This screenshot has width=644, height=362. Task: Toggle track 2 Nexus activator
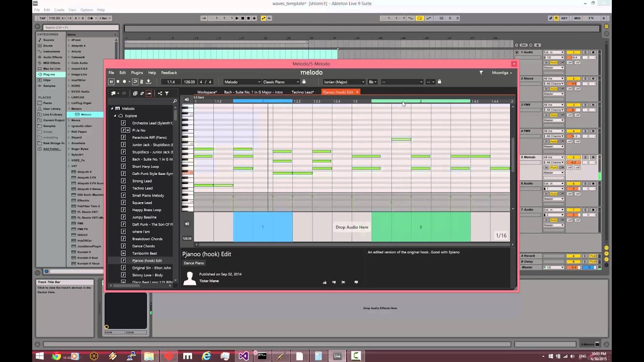click(573, 78)
